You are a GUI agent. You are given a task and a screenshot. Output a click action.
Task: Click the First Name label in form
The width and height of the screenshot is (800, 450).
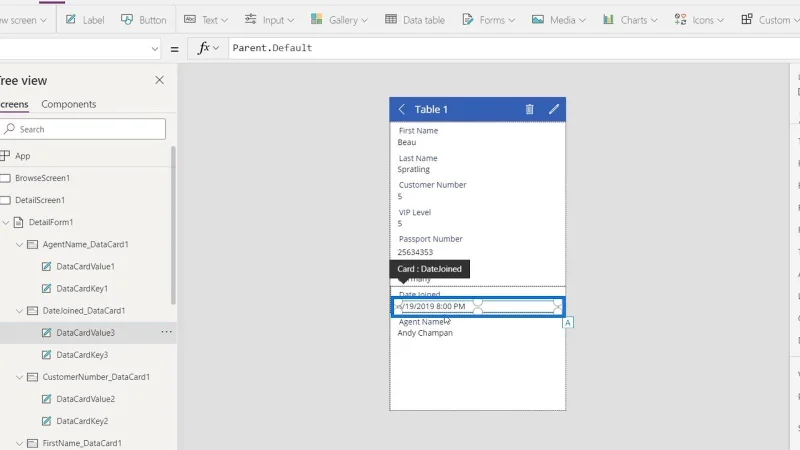coord(418,131)
